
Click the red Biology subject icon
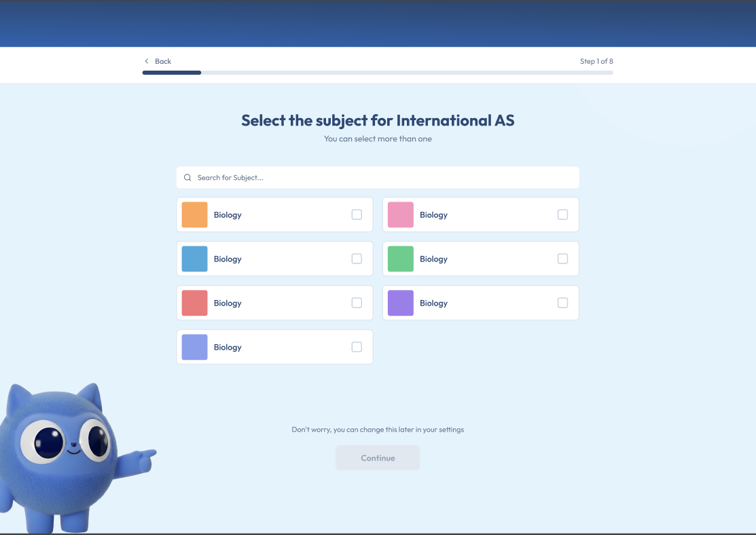(x=194, y=303)
